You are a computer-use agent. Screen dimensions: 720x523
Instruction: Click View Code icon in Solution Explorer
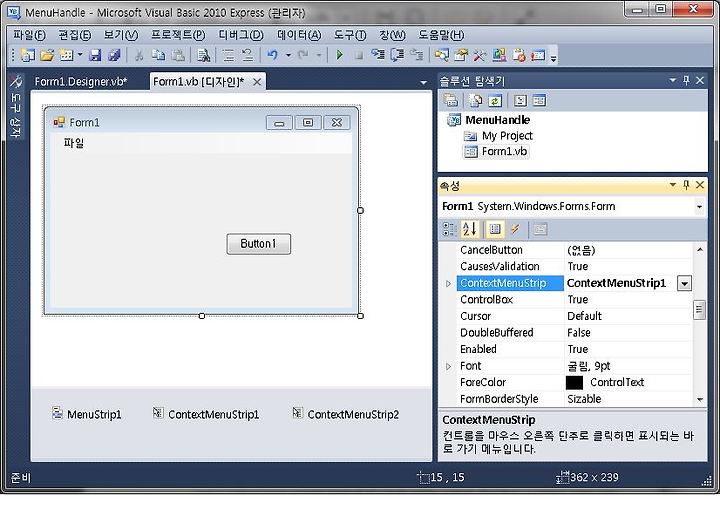520,101
